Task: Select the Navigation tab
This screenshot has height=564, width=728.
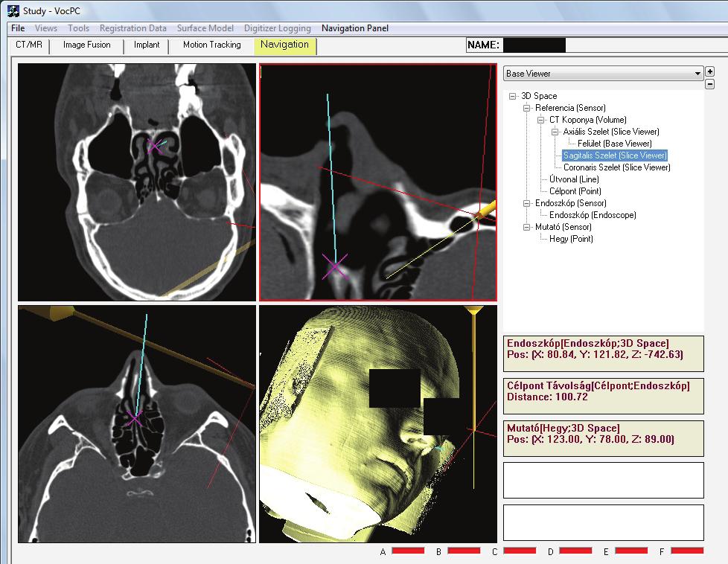Action: tap(284, 45)
